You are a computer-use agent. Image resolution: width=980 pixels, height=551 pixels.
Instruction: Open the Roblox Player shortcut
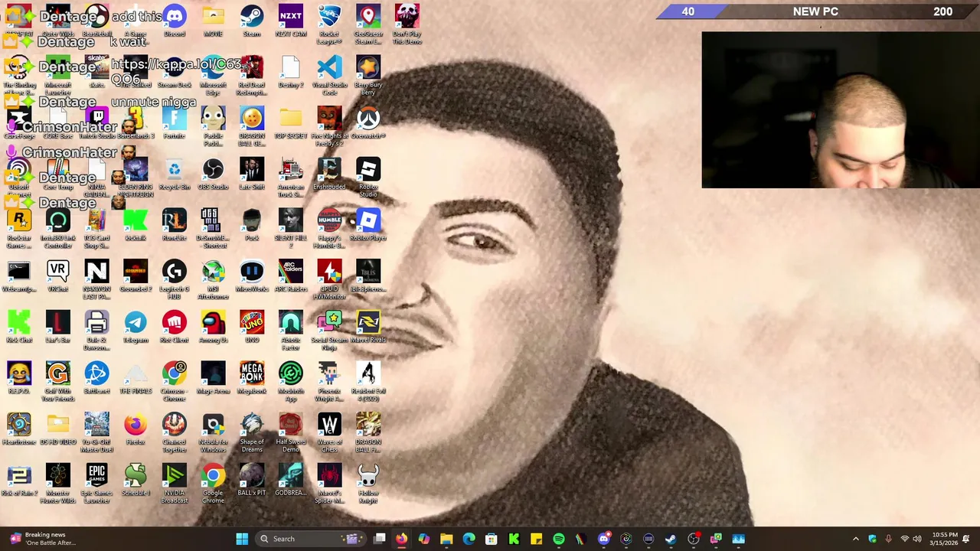pyautogui.click(x=368, y=225)
